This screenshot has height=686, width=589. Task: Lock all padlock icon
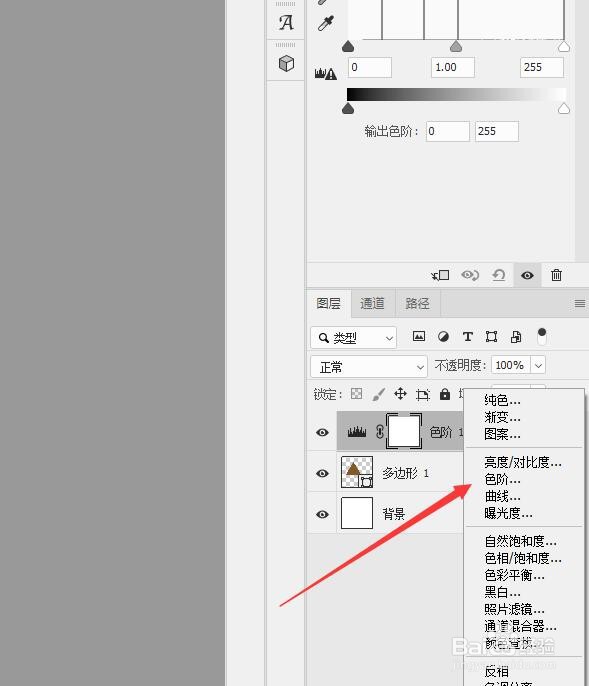click(445, 394)
